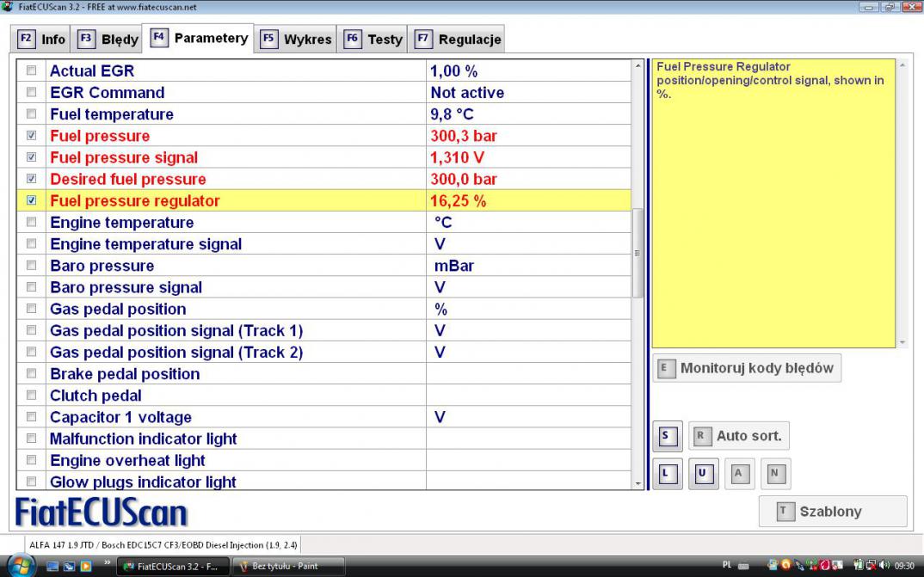
Task: Tick the Actual EGR checkbox
Action: [32, 71]
